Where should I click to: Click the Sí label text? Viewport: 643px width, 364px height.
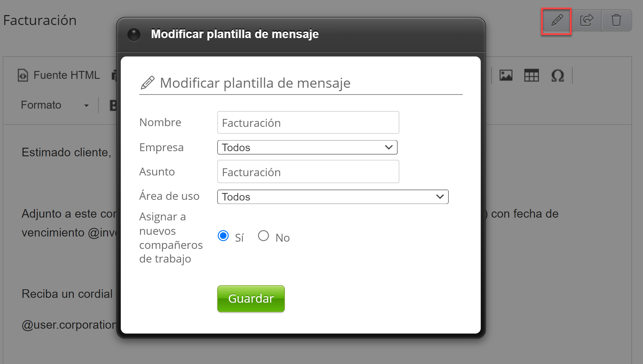[239, 238]
